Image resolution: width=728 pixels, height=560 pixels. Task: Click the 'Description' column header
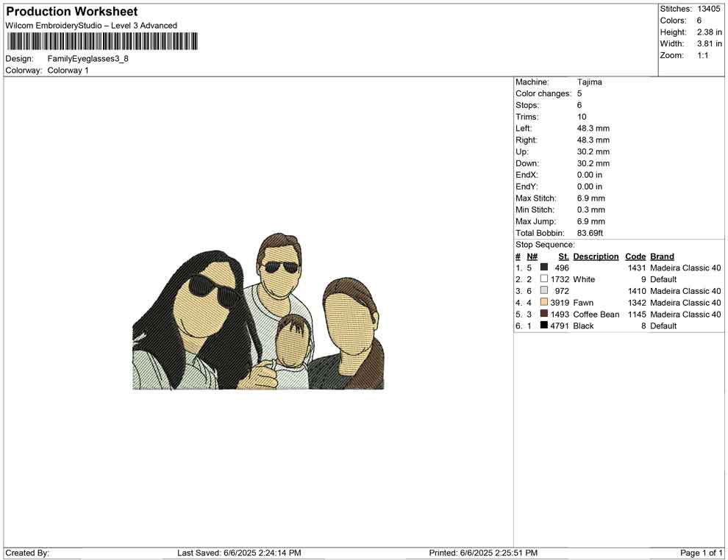(596, 256)
